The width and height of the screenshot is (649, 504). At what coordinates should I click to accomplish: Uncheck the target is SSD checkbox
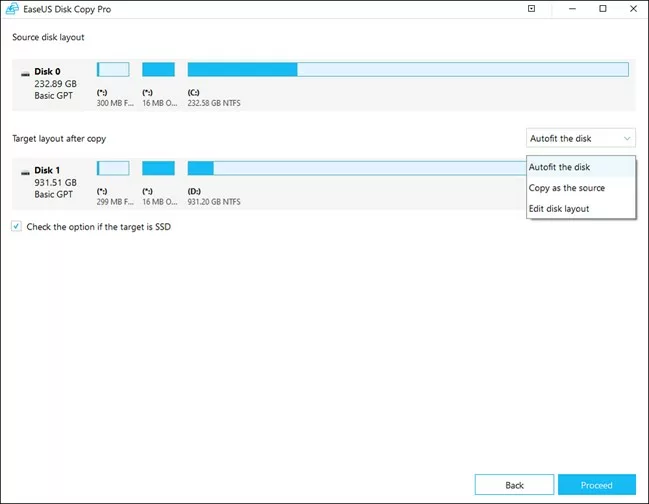point(16,226)
